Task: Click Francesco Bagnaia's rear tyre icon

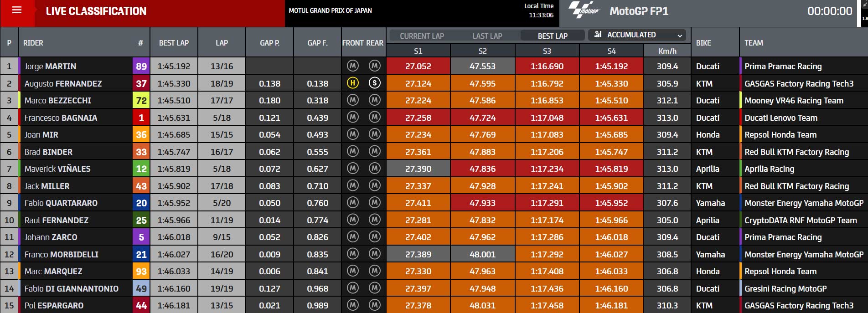Action: coord(374,118)
